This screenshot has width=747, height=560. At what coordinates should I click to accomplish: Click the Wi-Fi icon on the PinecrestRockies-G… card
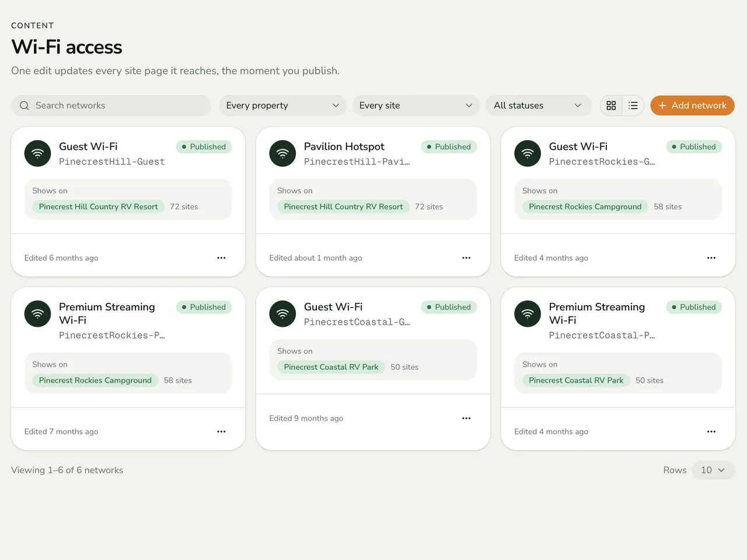tap(528, 153)
